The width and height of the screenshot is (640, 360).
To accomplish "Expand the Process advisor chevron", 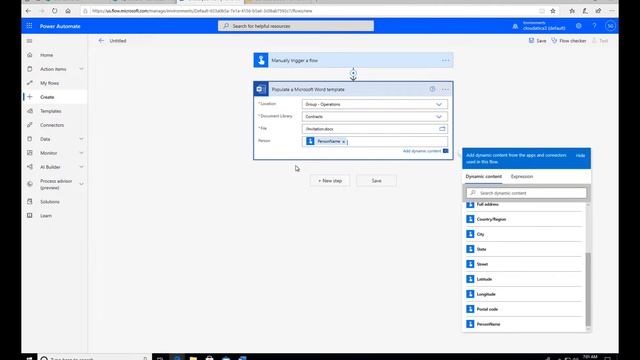I will (81, 184).
